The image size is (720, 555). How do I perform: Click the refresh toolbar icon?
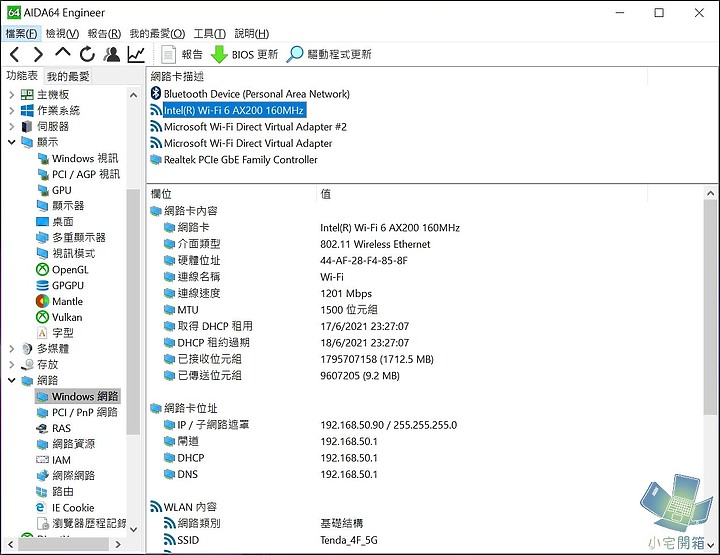[87, 55]
